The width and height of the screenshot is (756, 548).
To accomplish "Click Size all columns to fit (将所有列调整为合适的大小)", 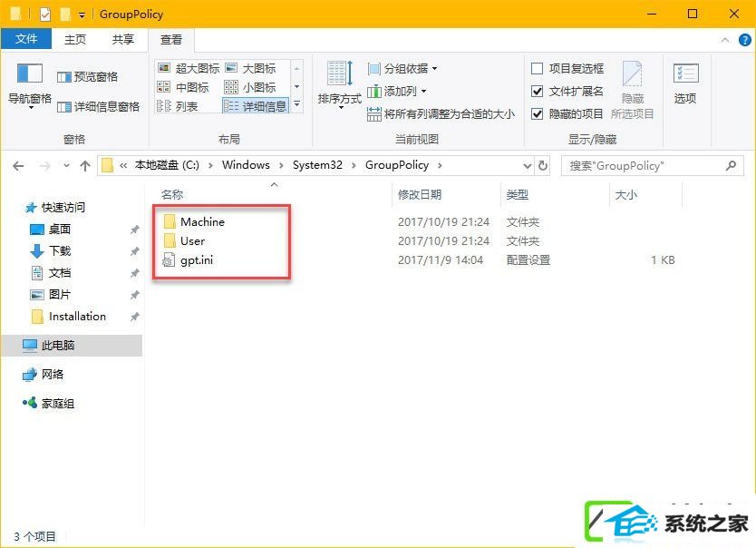I will [x=441, y=113].
